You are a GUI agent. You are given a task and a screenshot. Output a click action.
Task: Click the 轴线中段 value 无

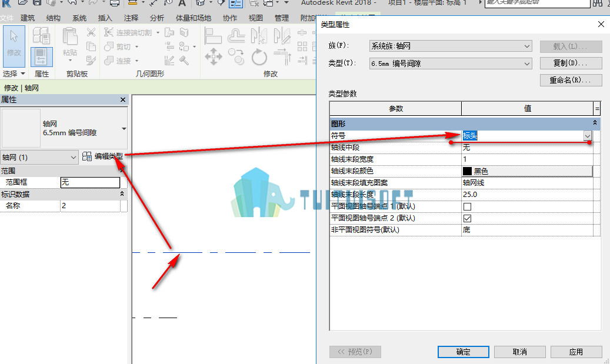point(527,148)
